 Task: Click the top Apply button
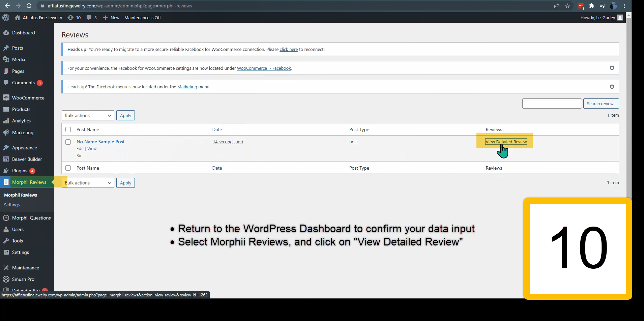click(125, 115)
